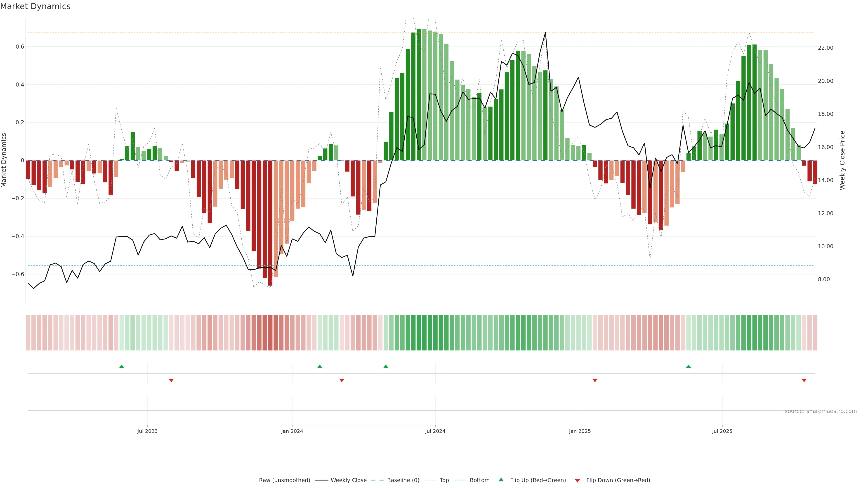Click the Weekly Close Price right axis title
This screenshot has width=868, height=488.
click(x=842, y=160)
